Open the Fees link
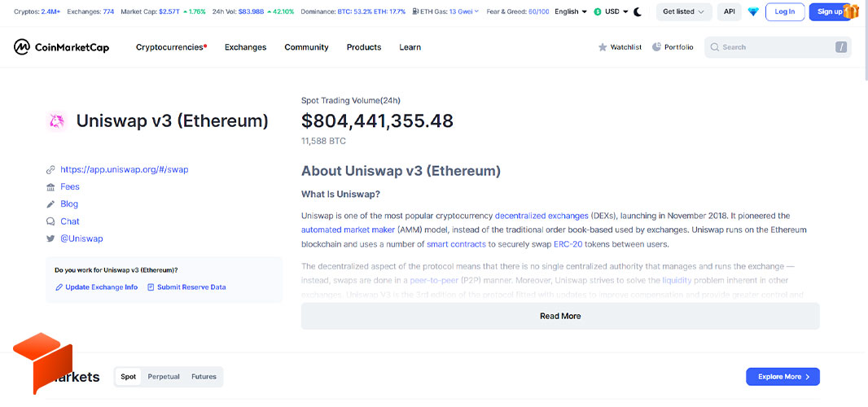Image resolution: width=868 pixels, height=407 pixels. [x=70, y=186]
